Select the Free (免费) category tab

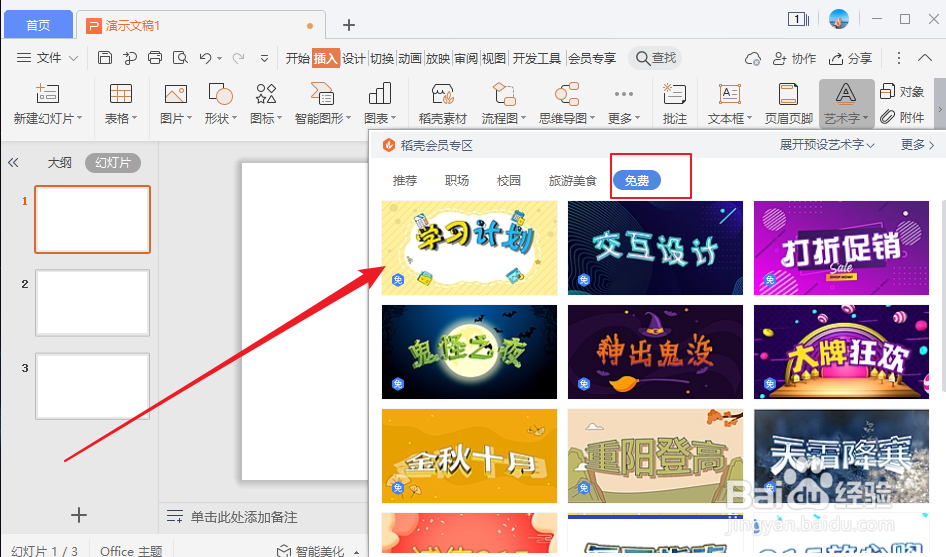click(636, 180)
